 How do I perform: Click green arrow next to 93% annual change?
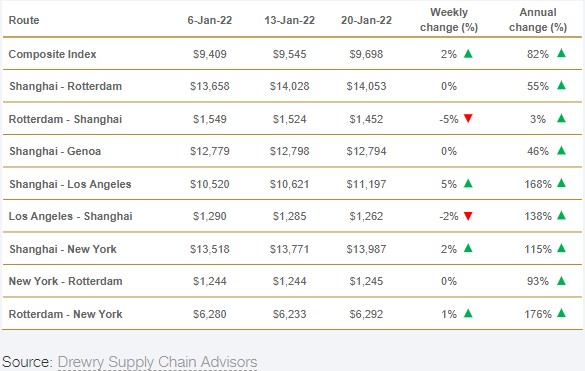click(x=561, y=281)
